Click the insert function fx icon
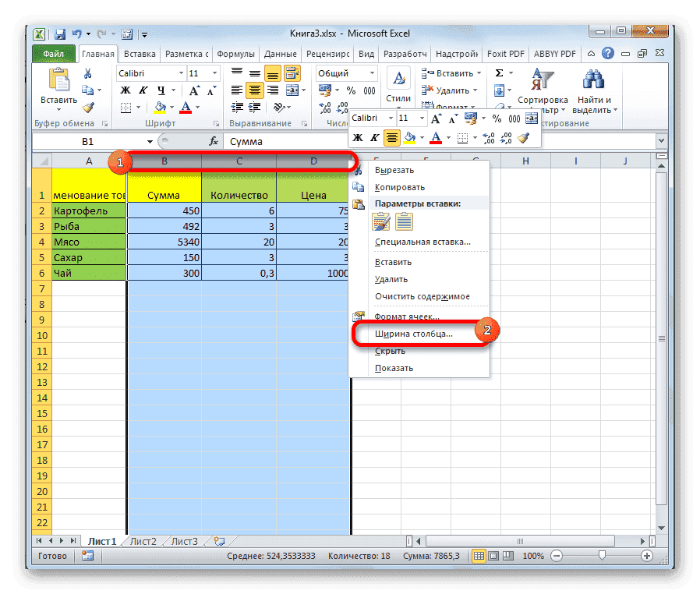700x594 pixels. [214, 142]
